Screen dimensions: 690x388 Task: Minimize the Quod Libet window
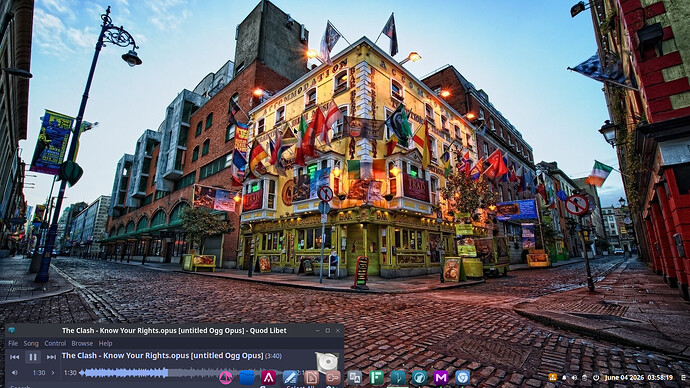pyautogui.click(x=318, y=330)
